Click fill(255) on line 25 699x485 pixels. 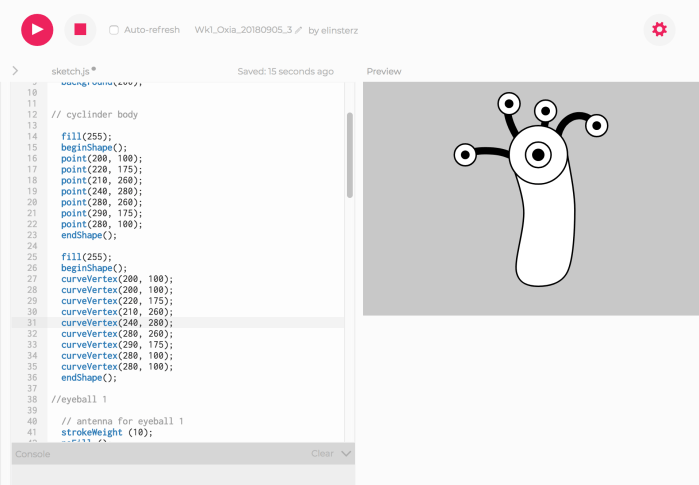pos(86,257)
